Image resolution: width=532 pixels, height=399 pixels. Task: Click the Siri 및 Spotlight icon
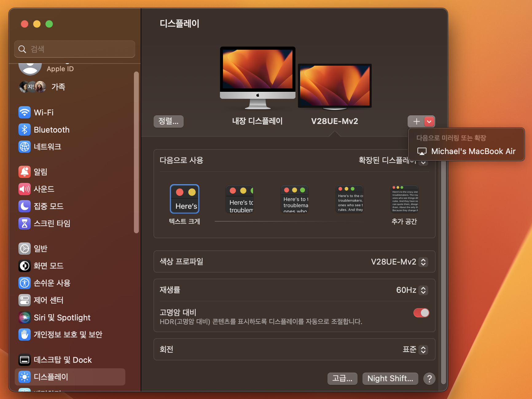pyautogui.click(x=24, y=317)
